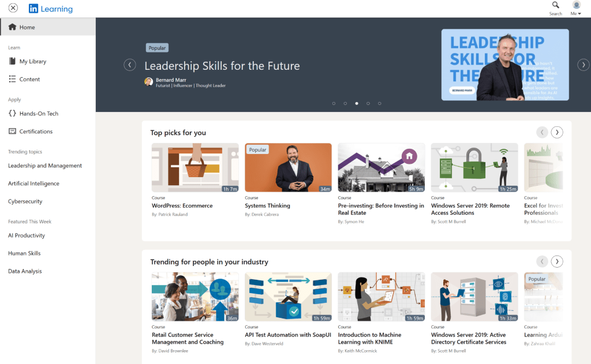Click the LinkedIn Learning logo
The image size is (591, 364).
(51, 9)
